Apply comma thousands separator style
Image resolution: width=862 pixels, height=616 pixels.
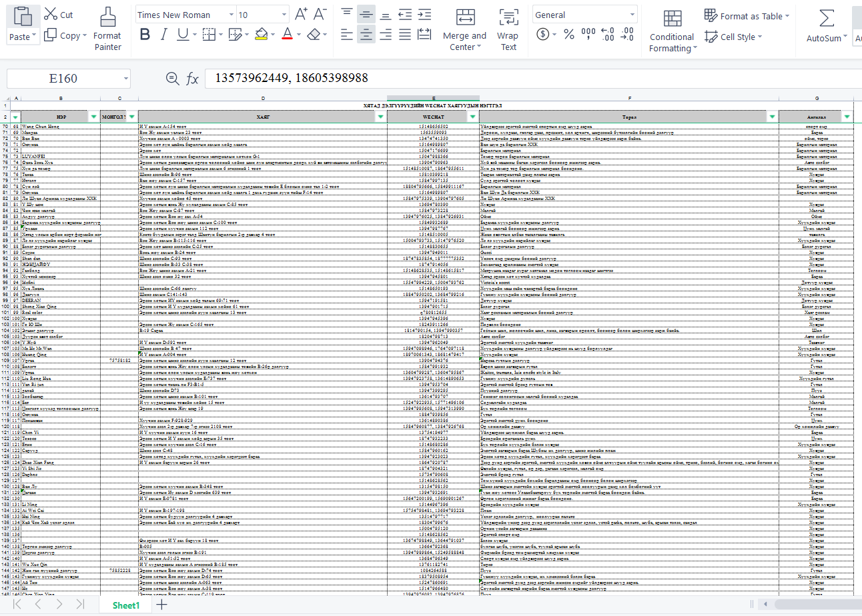pyautogui.click(x=588, y=35)
